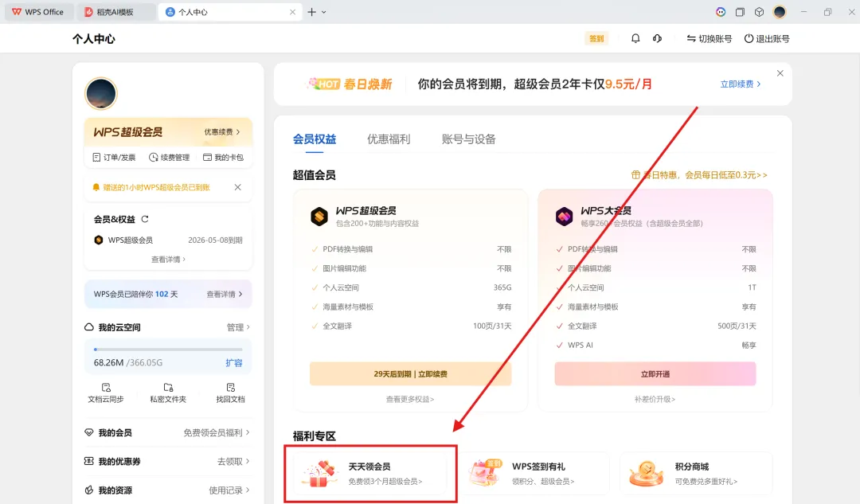
Task: Switch to the 优惠福利 tab
Action: click(389, 139)
